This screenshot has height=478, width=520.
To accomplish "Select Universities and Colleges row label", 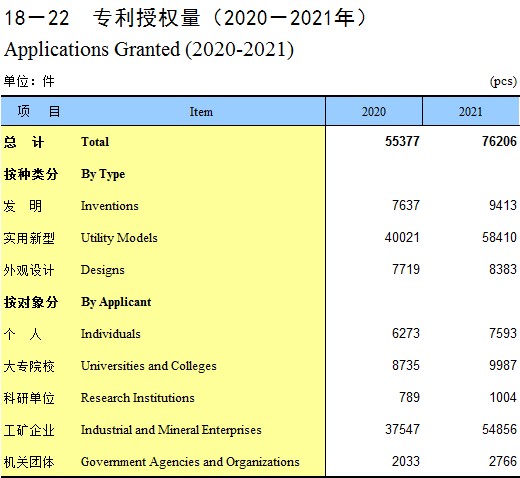I will (x=149, y=366).
